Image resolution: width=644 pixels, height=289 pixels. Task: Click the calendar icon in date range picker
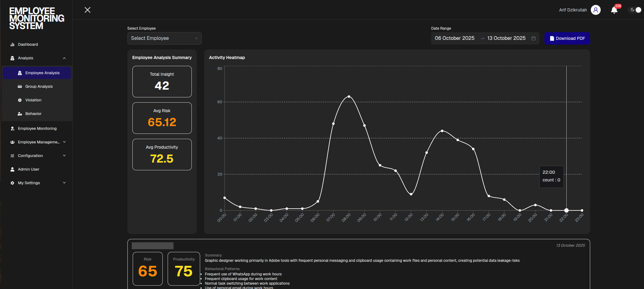click(x=533, y=38)
